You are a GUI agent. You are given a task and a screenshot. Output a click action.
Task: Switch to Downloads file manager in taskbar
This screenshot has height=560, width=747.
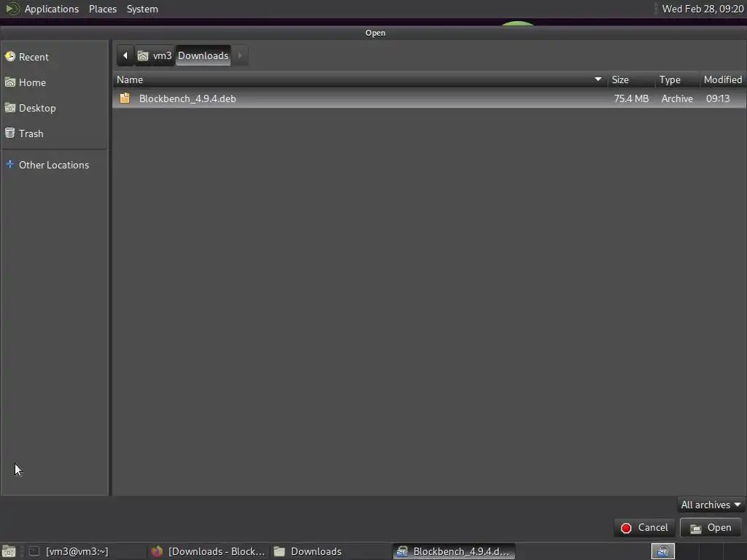coord(331,551)
